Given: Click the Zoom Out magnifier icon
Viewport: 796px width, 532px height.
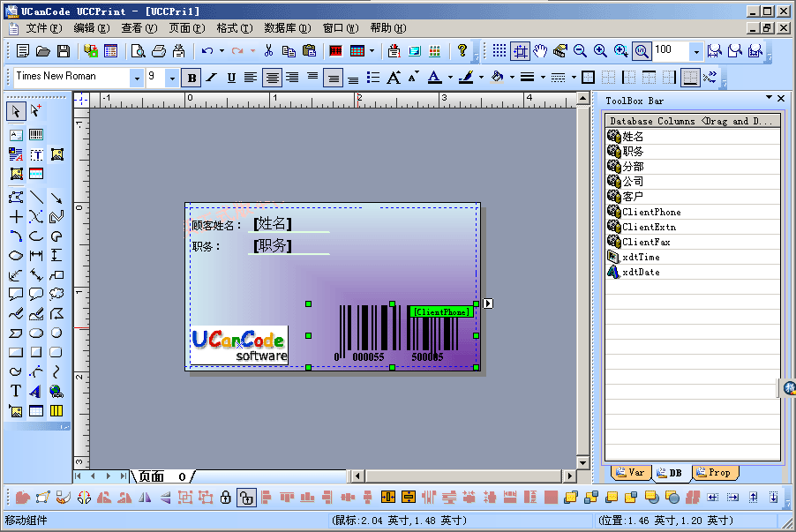Looking at the screenshot, I should coord(580,51).
